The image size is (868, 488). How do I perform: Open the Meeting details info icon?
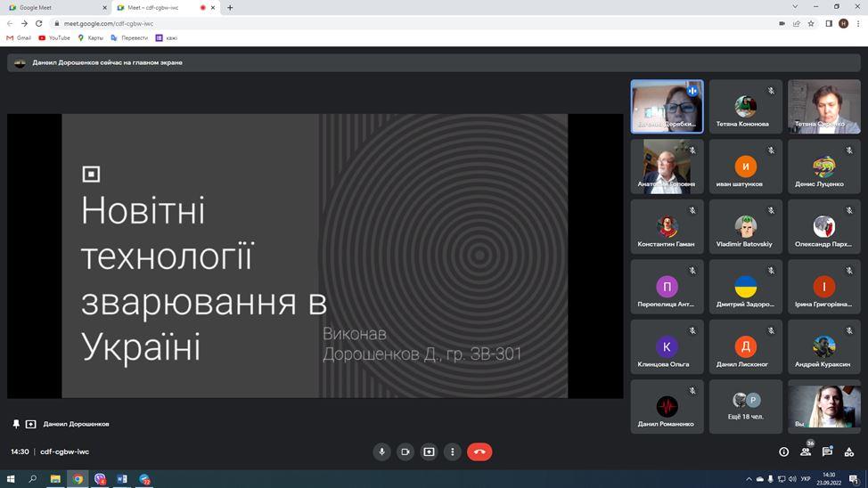tap(784, 452)
